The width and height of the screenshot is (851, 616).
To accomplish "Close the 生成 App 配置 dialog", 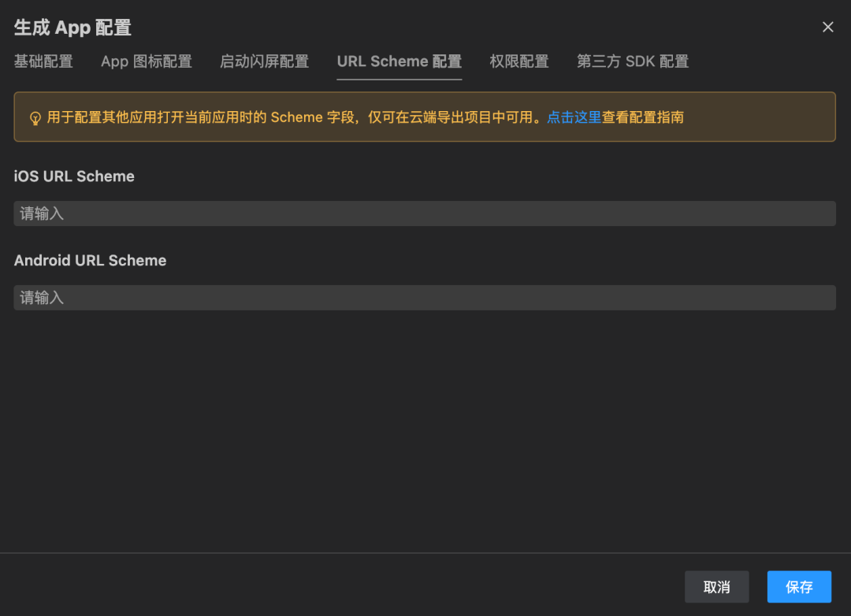I will (x=827, y=26).
